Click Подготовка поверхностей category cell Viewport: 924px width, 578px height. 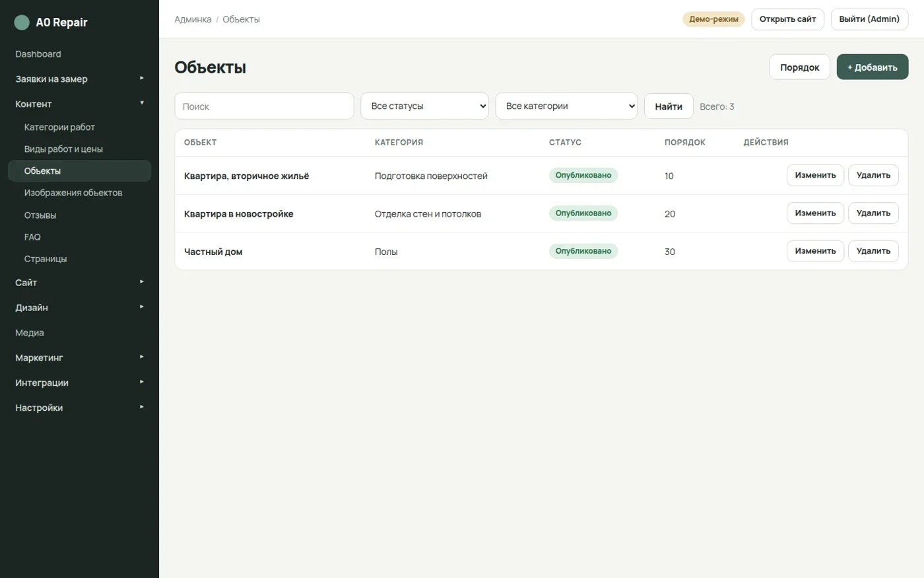(431, 176)
